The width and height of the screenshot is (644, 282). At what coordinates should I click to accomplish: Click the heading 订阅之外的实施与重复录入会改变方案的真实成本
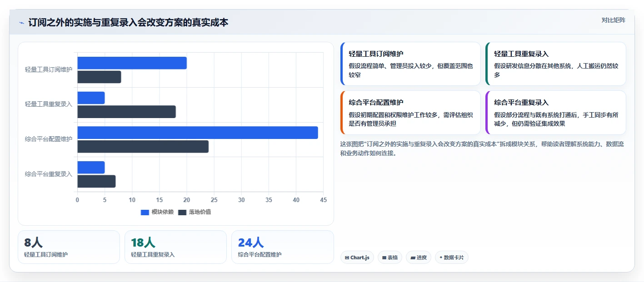click(128, 22)
